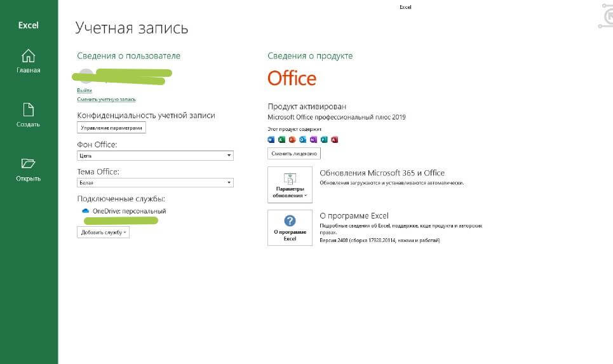Viewport: 613px width, 364px height.
Task: Open Управление параметрами privacy settings
Action: tap(111, 128)
